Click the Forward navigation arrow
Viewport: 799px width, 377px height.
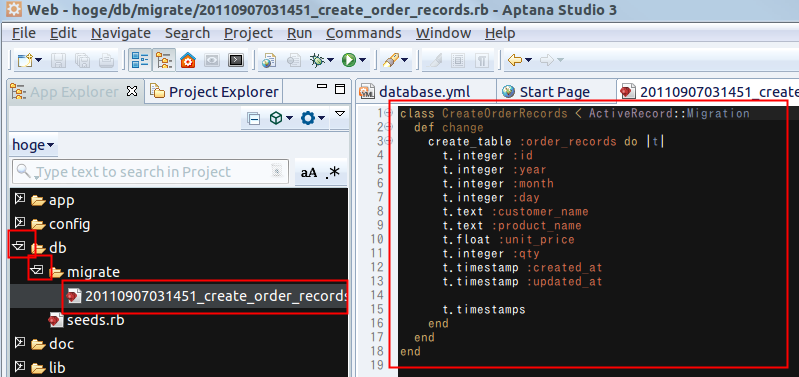click(x=547, y=61)
